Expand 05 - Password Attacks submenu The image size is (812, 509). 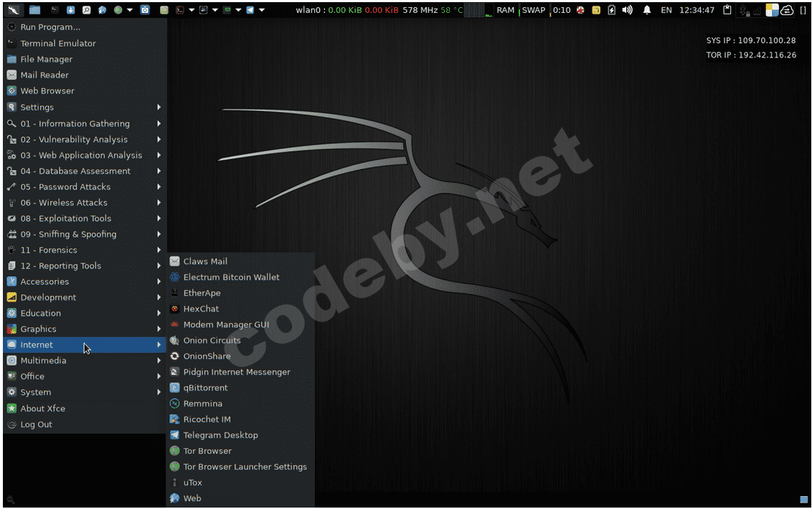click(x=85, y=187)
